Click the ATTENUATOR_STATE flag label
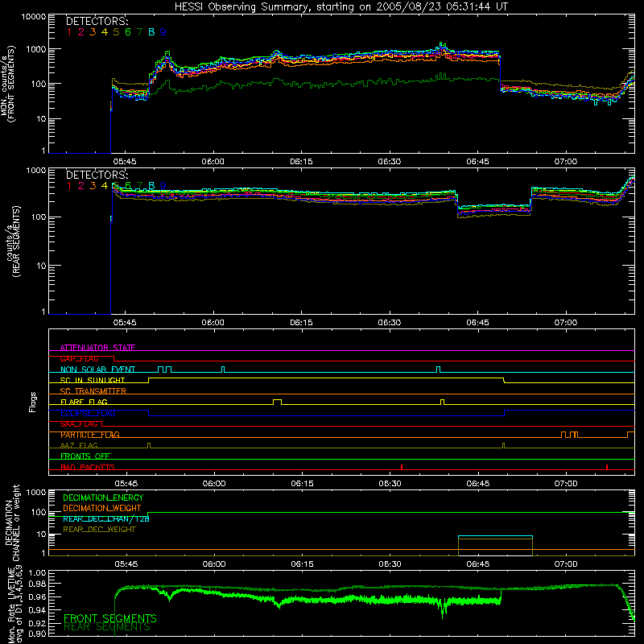 [x=97, y=348]
